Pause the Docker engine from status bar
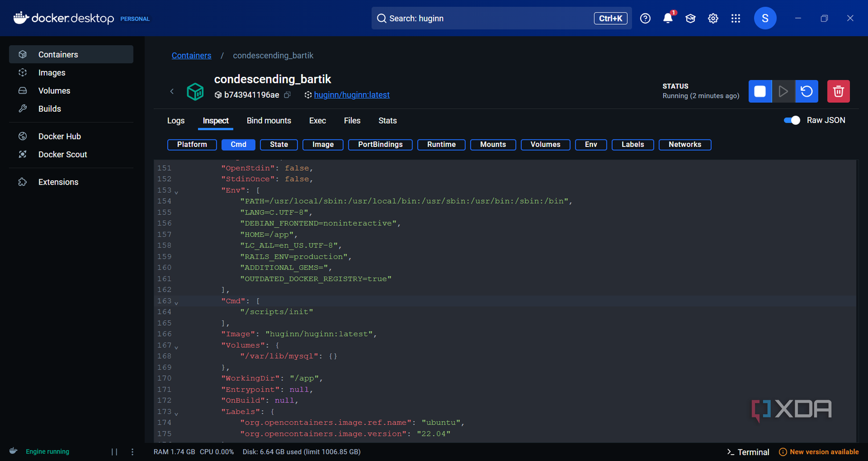This screenshot has width=868, height=461. point(114,452)
